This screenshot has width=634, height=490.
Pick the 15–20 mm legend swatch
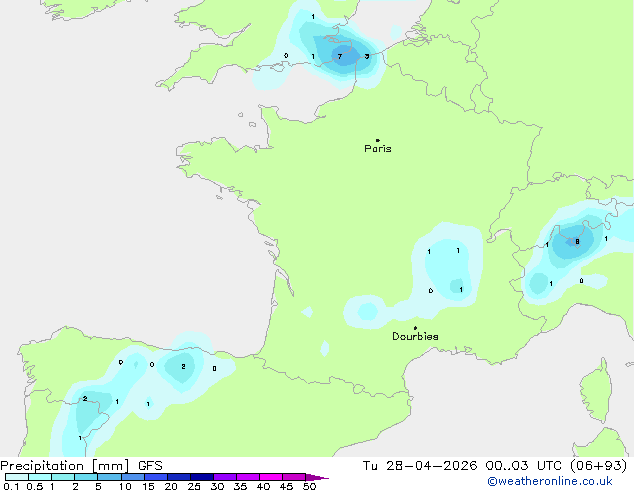155,477
